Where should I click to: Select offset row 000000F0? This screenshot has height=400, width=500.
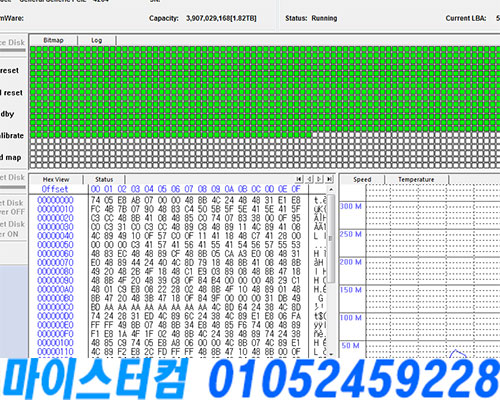[55, 334]
